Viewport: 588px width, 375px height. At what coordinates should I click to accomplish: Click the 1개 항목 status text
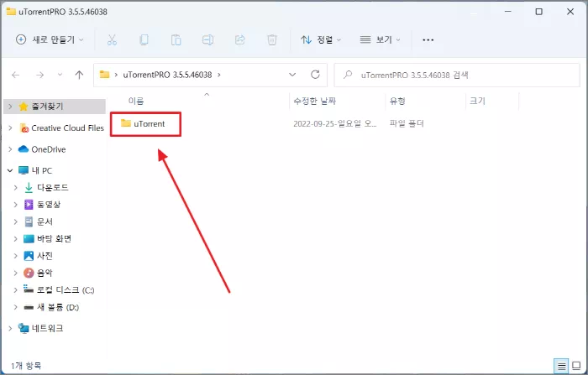pyautogui.click(x=26, y=366)
